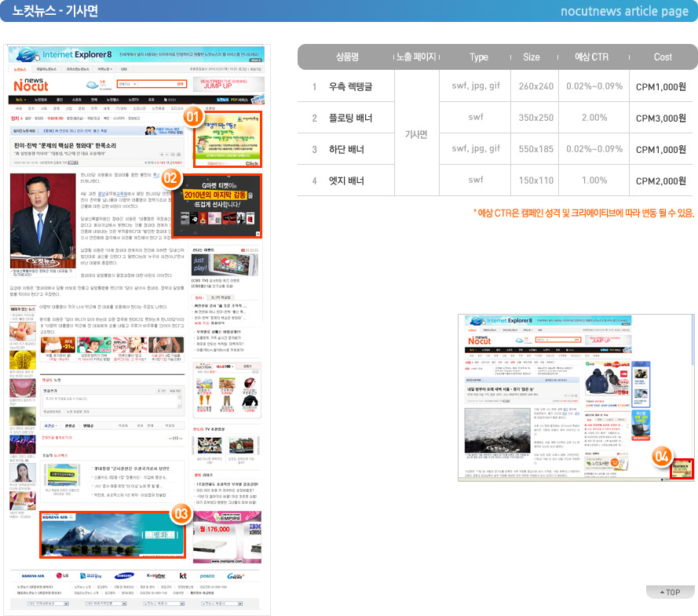
Task: Click the right rectangle ad marked 01
Action: click(x=228, y=139)
